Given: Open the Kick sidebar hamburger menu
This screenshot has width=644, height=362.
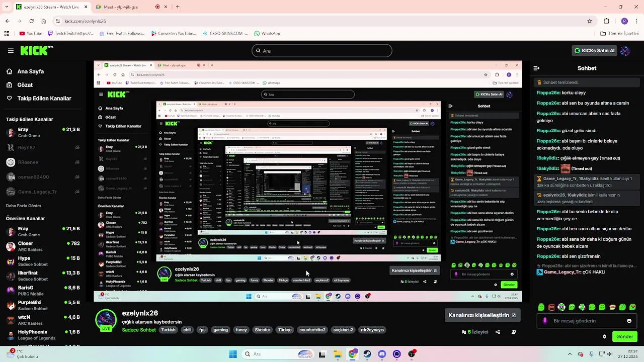Looking at the screenshot, I should (x=11, y=51).
